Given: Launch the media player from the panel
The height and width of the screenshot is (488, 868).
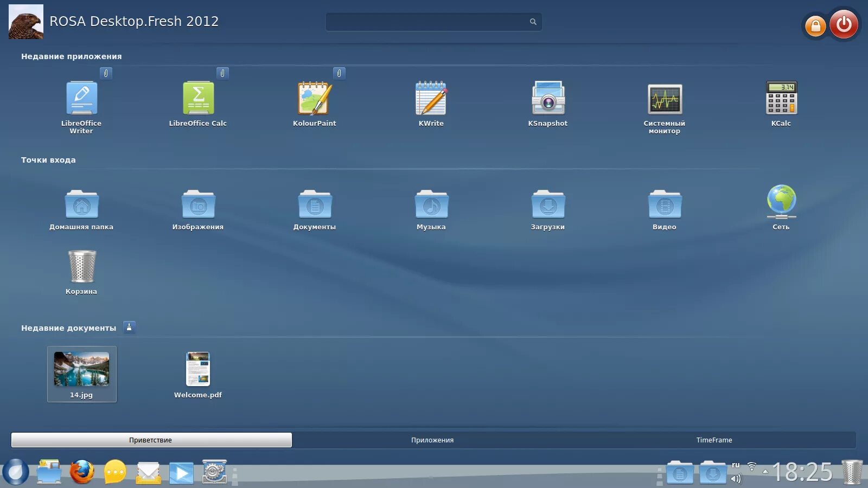Looking at the screenshot, I should pyautogui.click(x=181, y=473).
